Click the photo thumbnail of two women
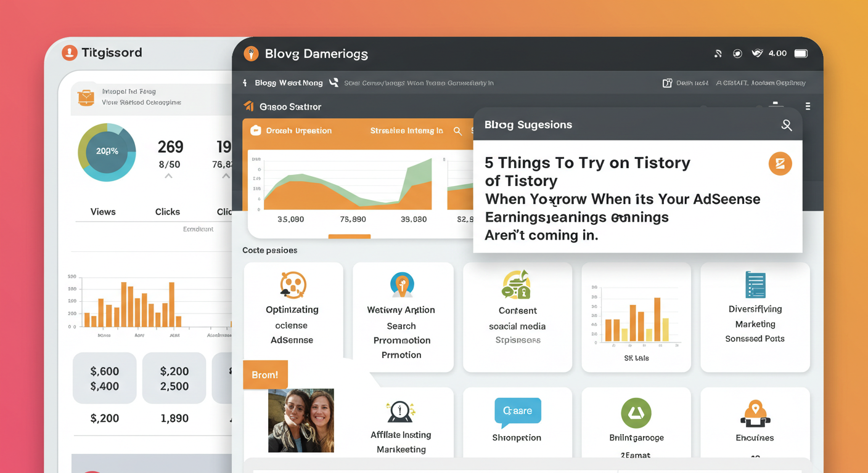 [x=301, y=421]
